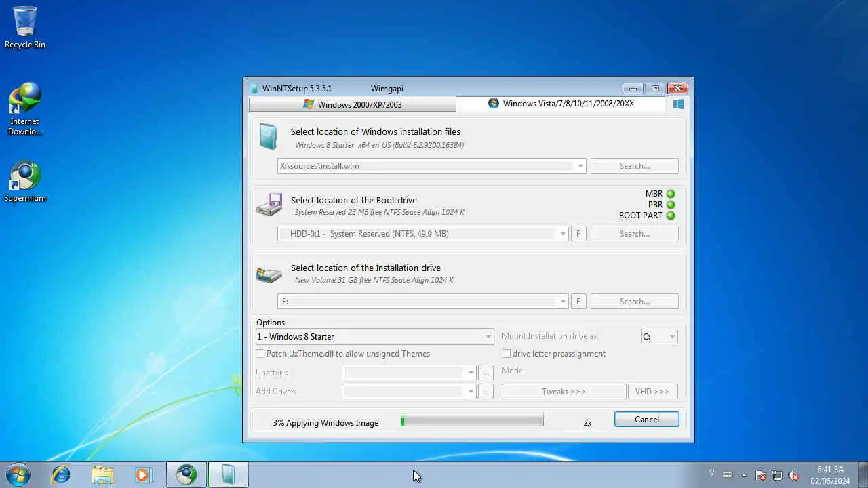The height and width of the screenshot is (488, 868).
Task: Click the '3% Applying Windows Image' status text
Action: coord(325,423)
